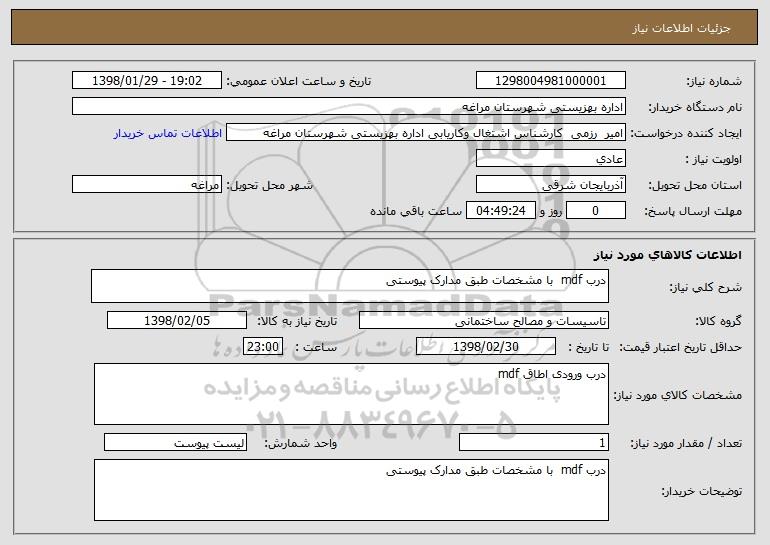Click the label نام دستگاه خریدار
770x545 pixels.
(695, 107)
